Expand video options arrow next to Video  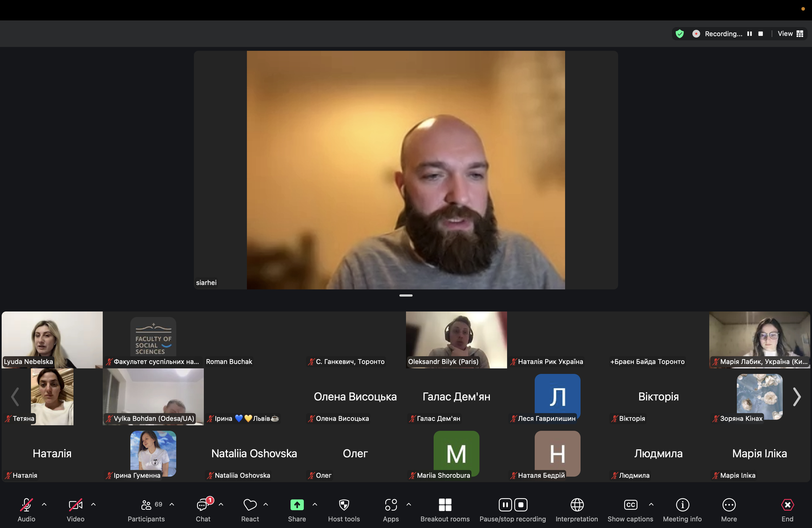93,504
